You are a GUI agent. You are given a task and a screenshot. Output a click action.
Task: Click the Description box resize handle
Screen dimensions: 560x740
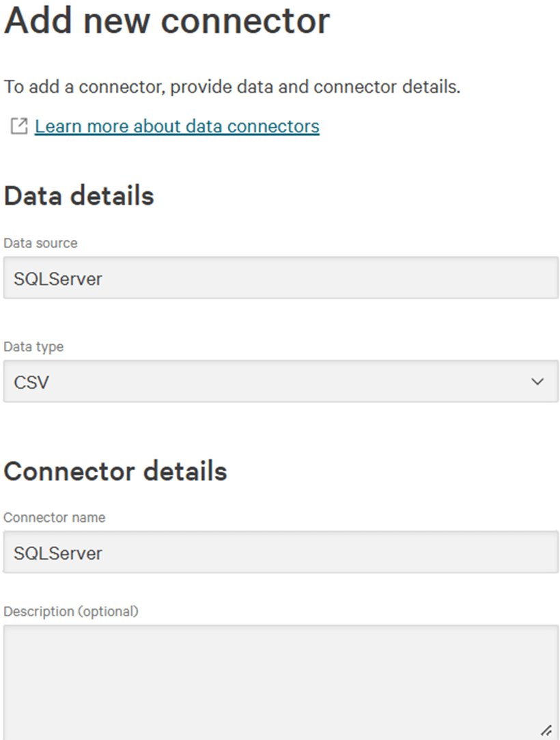coord(546,730)
